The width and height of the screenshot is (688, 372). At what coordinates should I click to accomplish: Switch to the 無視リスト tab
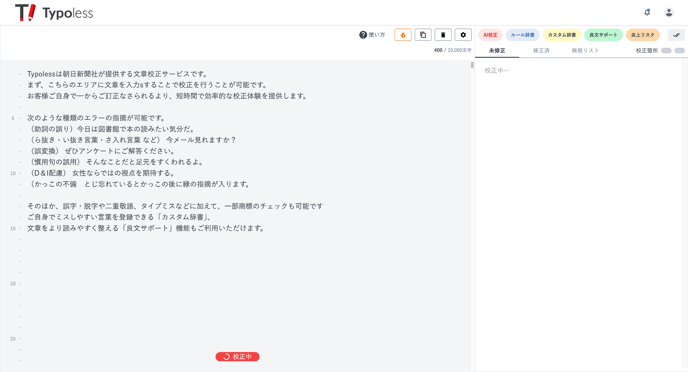585,50
